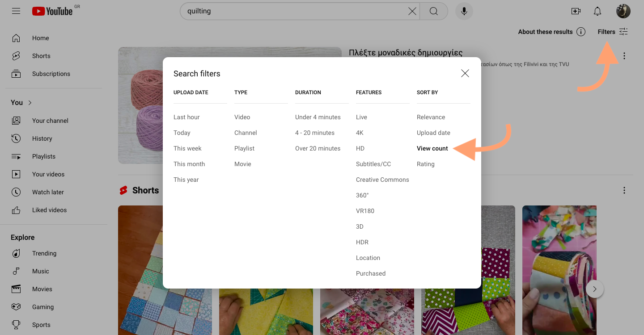Start voice search with the microphone icon

[x=464, y=11]
